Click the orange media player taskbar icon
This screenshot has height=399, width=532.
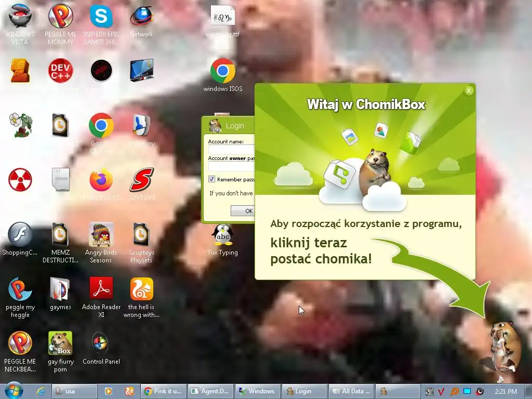pos(109,391)
